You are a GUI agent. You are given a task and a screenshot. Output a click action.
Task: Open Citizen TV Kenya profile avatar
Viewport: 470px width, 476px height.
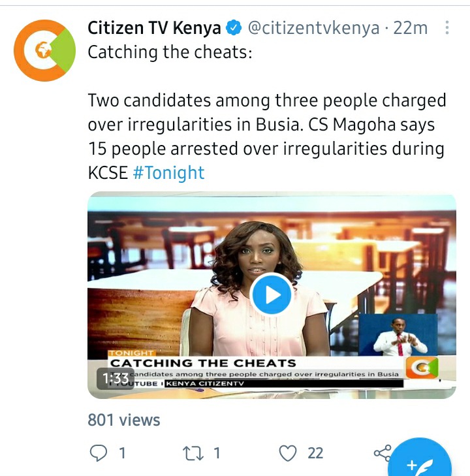coord(44,50)
